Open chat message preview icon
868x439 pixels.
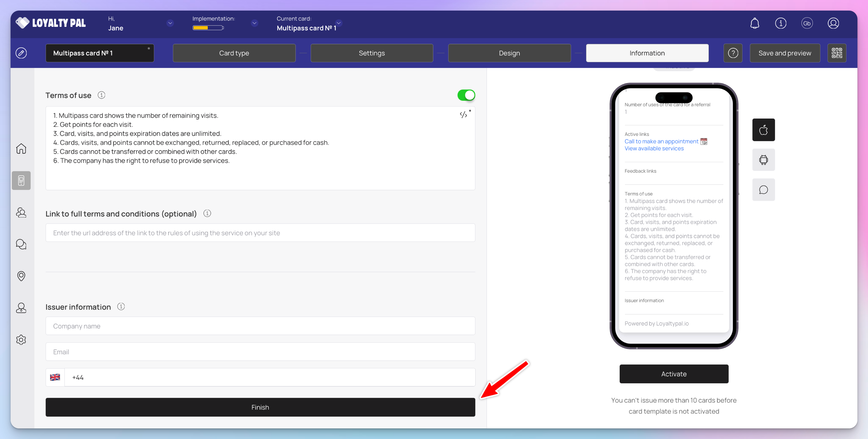763,190
